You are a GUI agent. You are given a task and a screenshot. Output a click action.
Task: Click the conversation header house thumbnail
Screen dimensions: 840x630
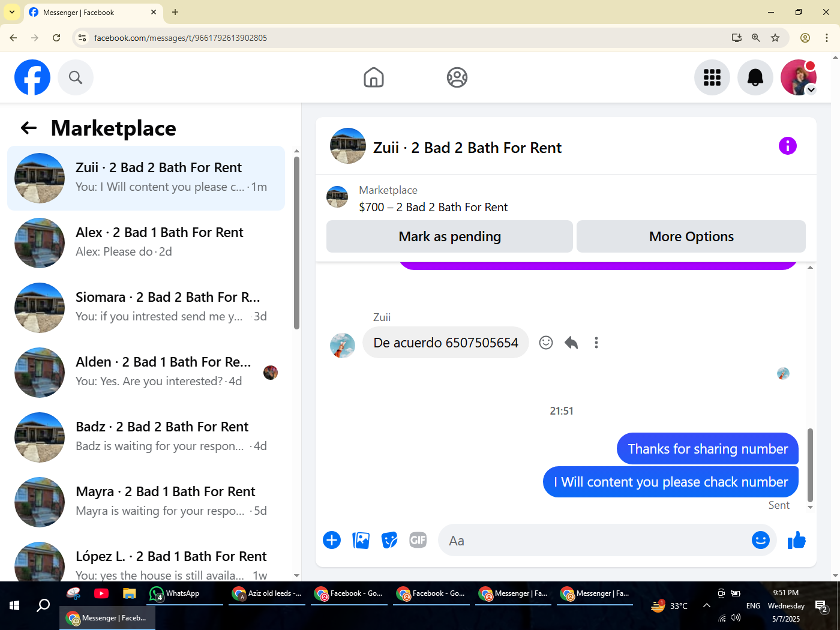coord(348,146)
